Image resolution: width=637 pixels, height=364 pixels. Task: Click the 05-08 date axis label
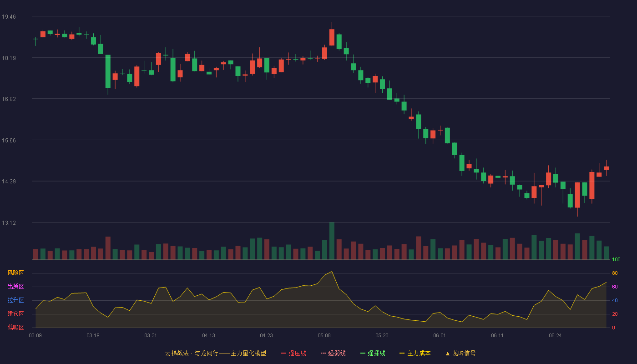tap(324, 335)
